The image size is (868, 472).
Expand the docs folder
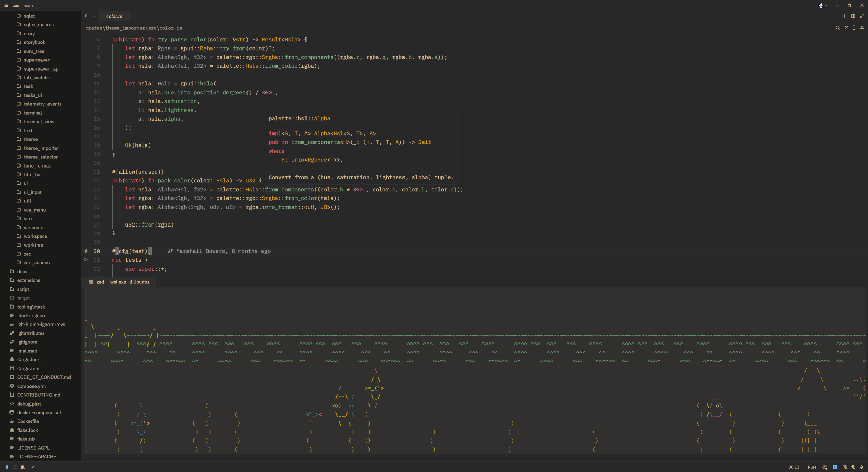click(x=40, y=271)
